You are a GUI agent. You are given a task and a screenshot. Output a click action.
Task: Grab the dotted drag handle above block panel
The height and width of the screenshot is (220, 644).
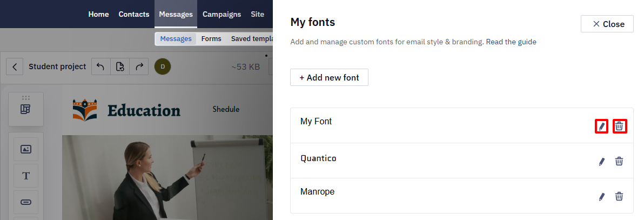click(x=26, y=97)
